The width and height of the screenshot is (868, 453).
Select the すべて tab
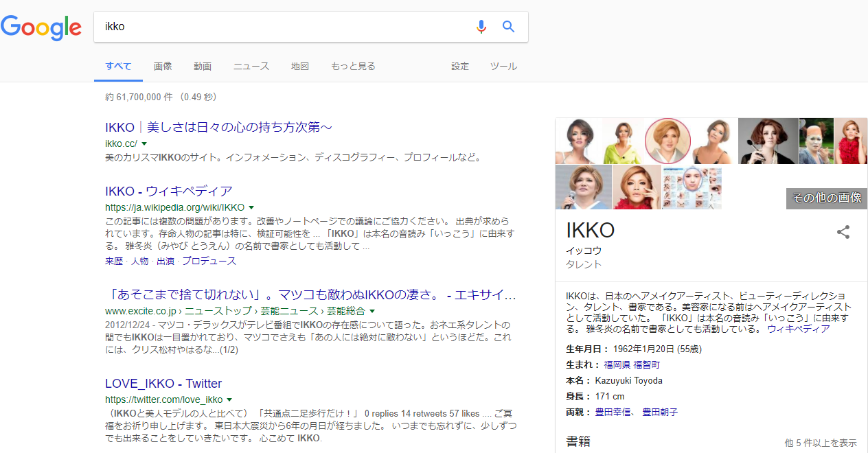[x=118, y=67]
